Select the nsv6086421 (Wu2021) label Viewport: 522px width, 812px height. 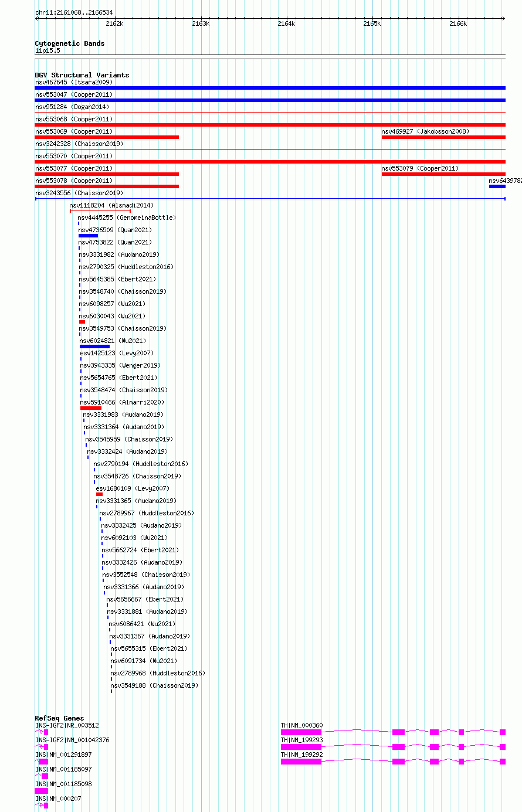(142, 624)
